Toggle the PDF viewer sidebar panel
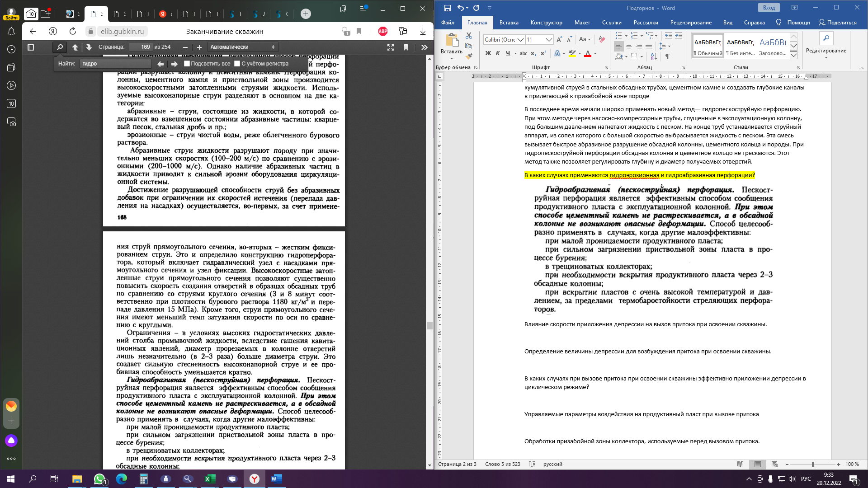 [x=31, y=47]
